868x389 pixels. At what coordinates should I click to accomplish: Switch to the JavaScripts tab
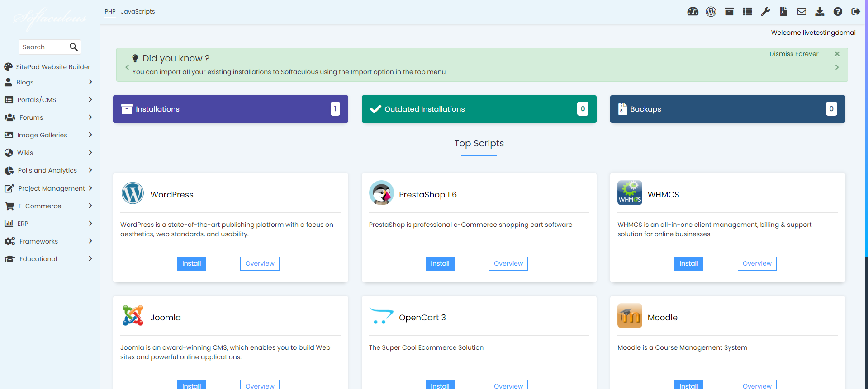[138, 12]
